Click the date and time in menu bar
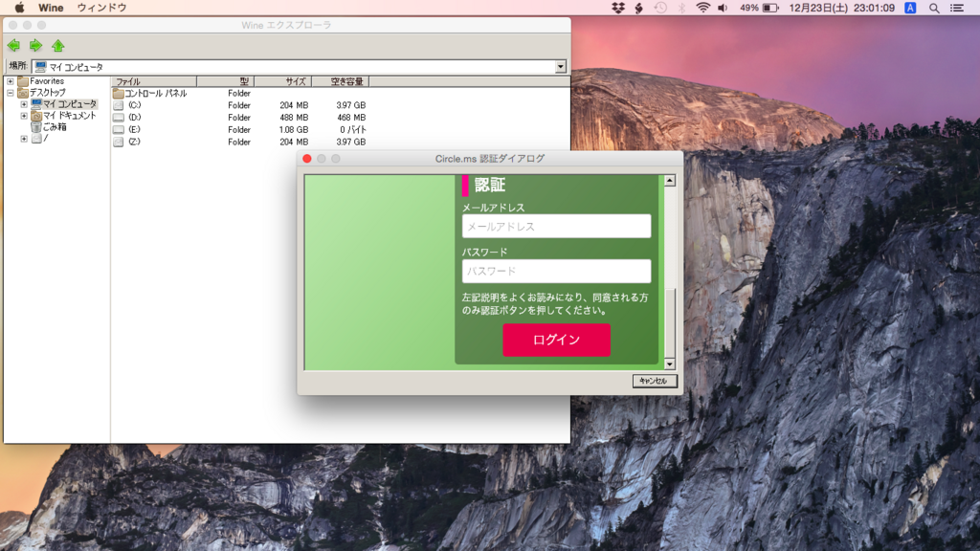980x551 pixels. point(842,8)
